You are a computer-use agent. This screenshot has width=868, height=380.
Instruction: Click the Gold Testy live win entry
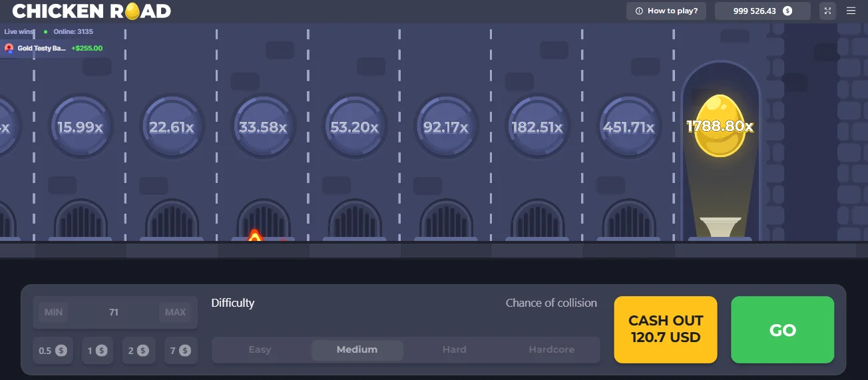[53, 48]
